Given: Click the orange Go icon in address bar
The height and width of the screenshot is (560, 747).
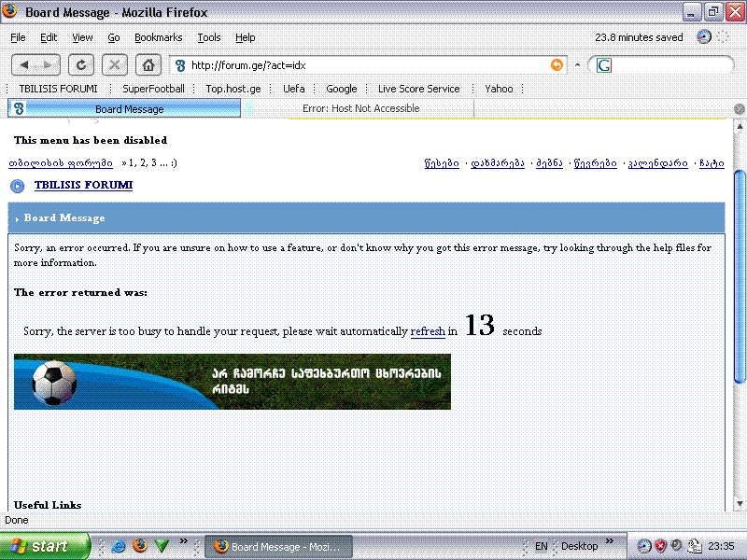Looking at the screenshot, I should (x=557, y=64).
